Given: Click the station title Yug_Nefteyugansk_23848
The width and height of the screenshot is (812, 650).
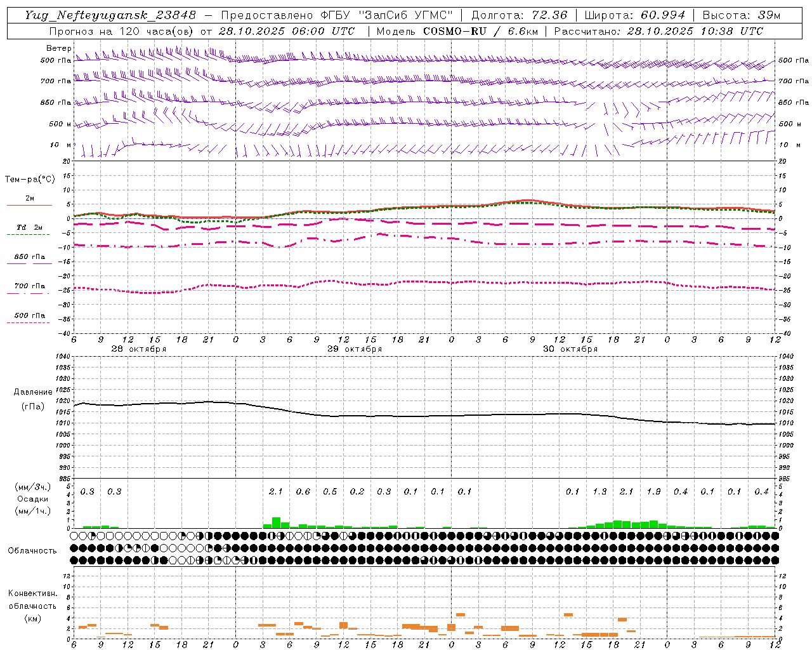Looking at the screenshot, I should pos(110,15).
